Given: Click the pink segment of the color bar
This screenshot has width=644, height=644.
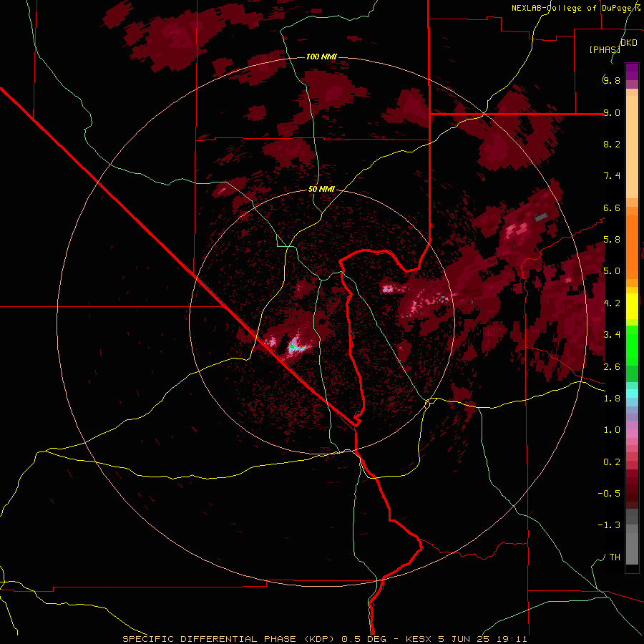Looking at the screenshot, I should (x=632, y=434).
